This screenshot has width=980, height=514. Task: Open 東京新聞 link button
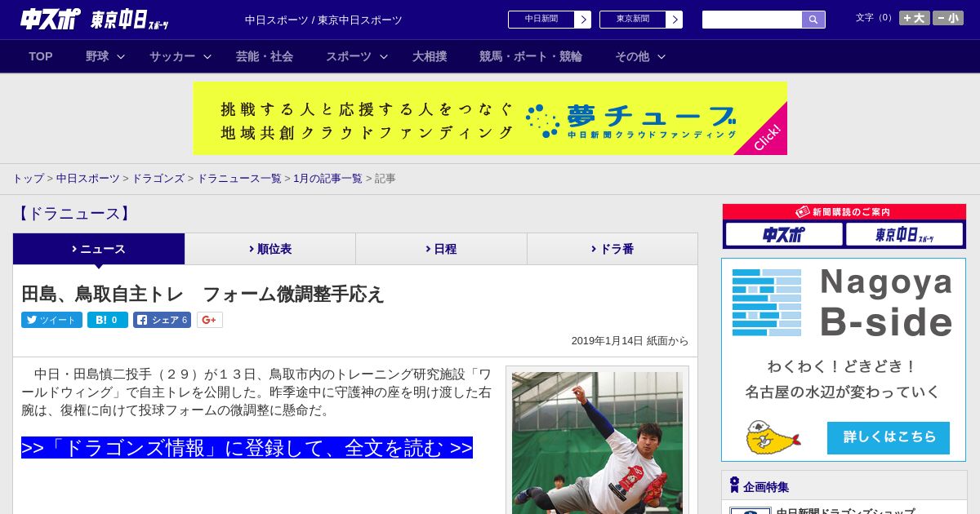[633, 19]
